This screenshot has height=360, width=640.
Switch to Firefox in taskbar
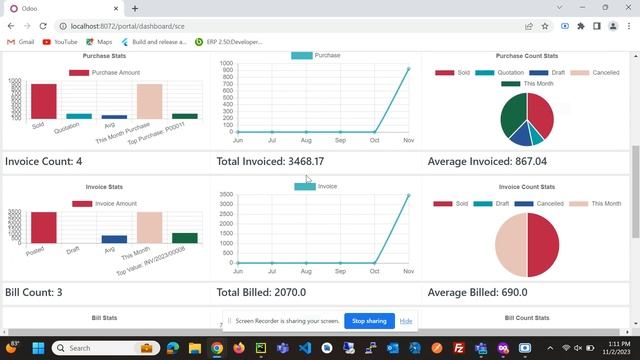coord(239,348)
